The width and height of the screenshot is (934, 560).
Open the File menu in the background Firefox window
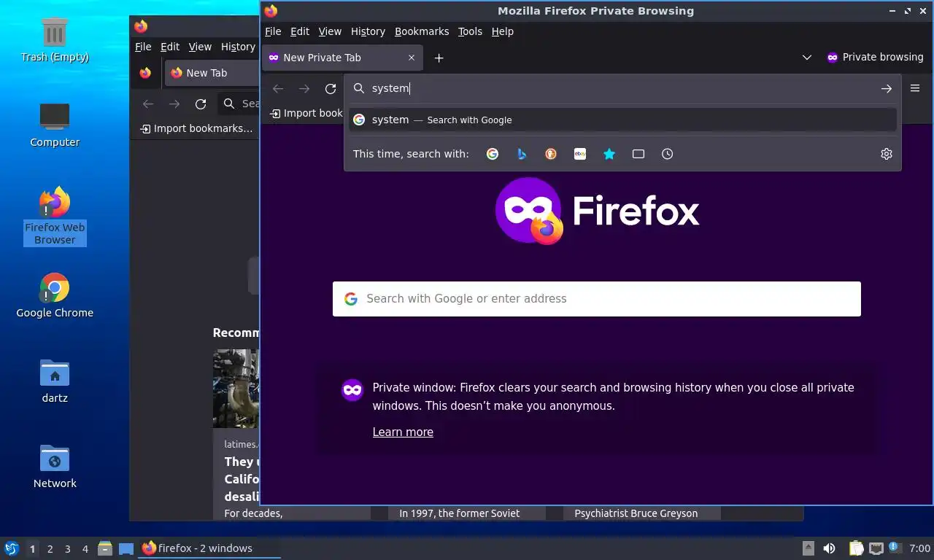(143, 47)
